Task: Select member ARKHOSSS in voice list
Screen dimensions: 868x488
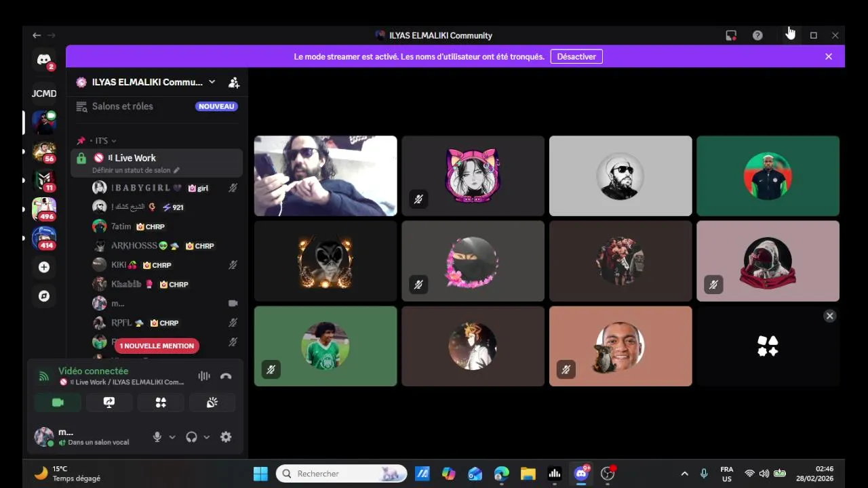Action: pos(166,245)
